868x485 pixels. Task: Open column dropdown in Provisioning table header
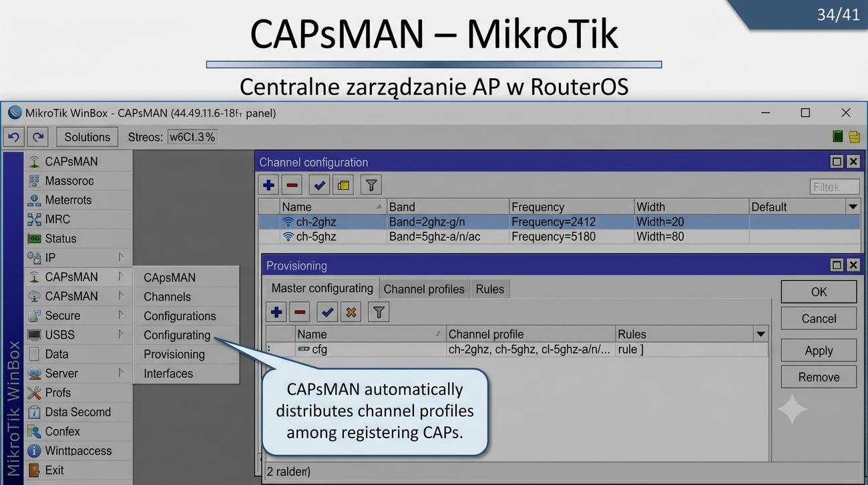pyautogui.click(x=761, y=334)
